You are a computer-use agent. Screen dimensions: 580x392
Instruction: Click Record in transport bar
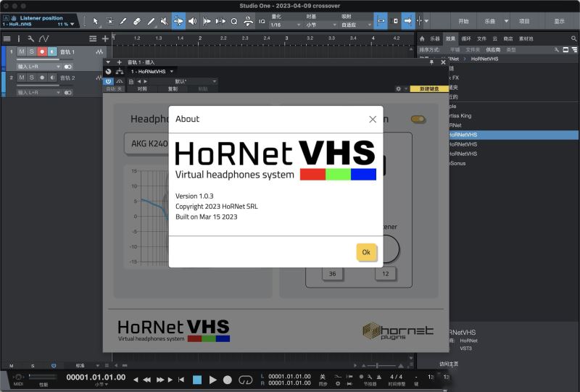228,380
